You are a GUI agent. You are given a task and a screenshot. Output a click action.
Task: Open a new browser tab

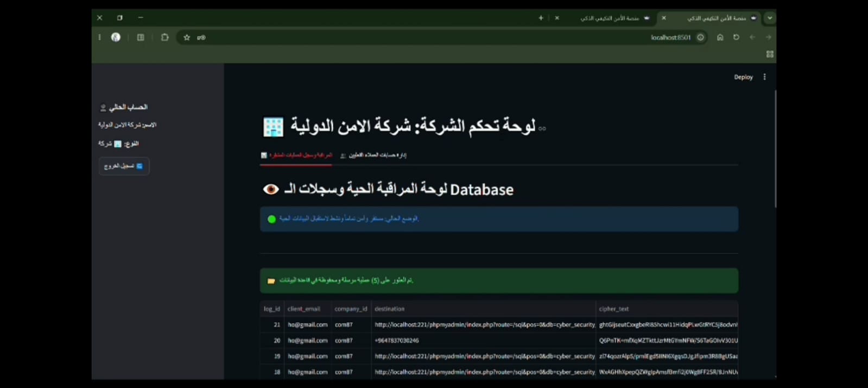click(541, 18)
